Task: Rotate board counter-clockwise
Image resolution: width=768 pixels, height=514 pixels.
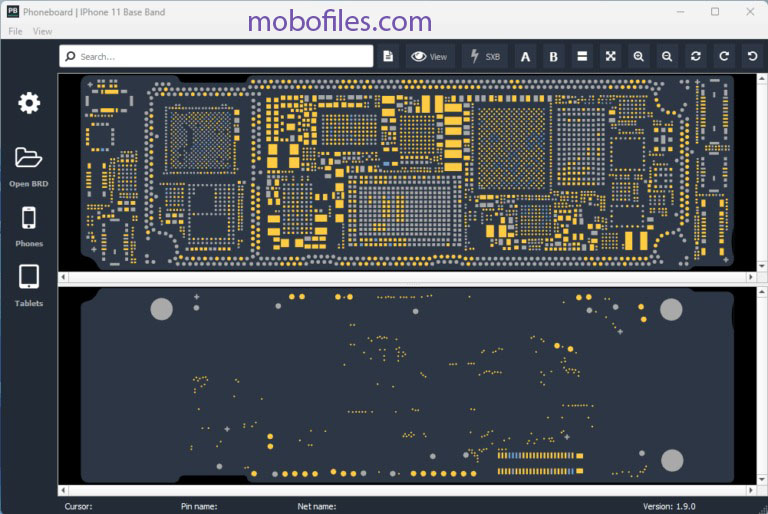Action: click(752, 56)
